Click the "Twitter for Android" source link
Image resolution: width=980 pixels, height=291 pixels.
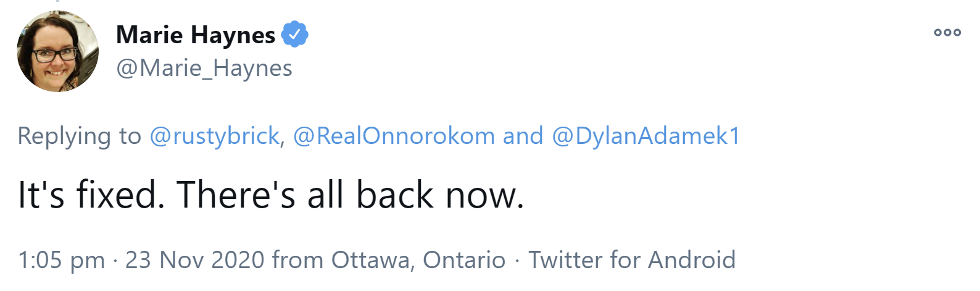632,260
